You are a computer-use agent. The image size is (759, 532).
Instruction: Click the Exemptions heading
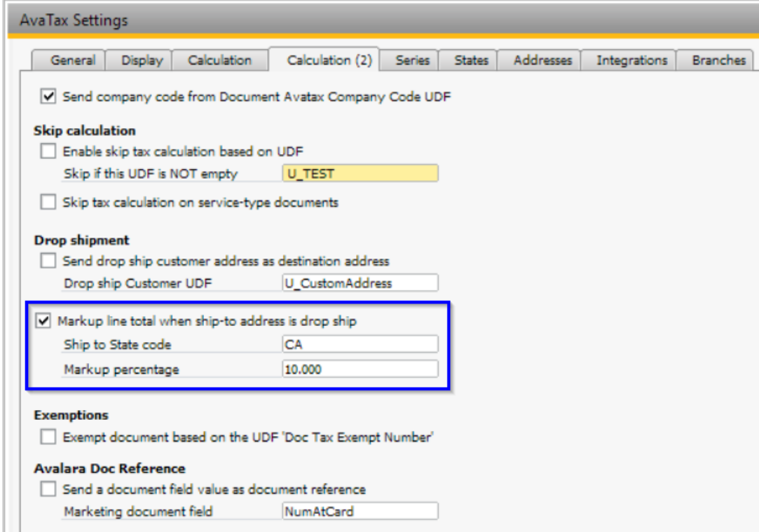pyautogui.click(x=71, y=416)
